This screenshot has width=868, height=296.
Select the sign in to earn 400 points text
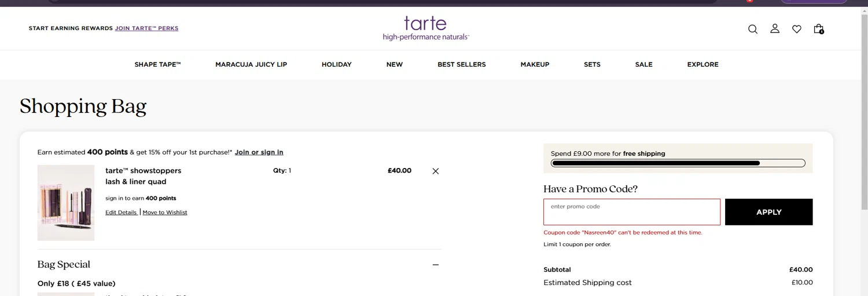(141, 198)
